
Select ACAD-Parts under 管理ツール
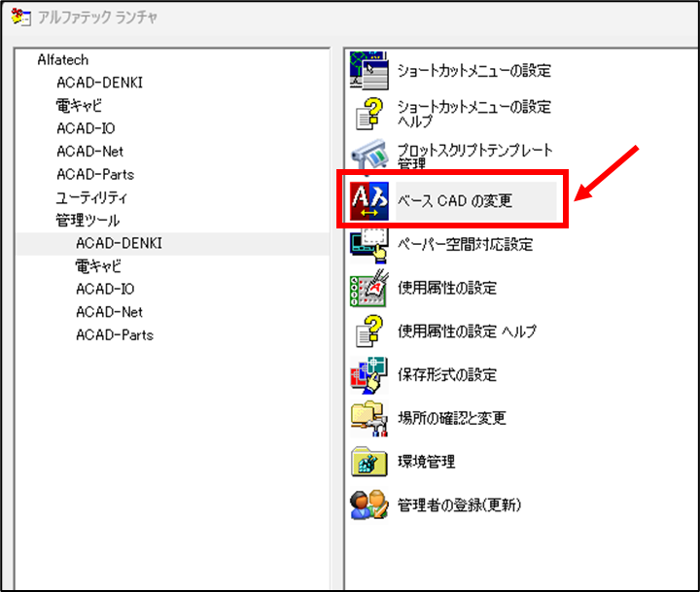(115, 335)
